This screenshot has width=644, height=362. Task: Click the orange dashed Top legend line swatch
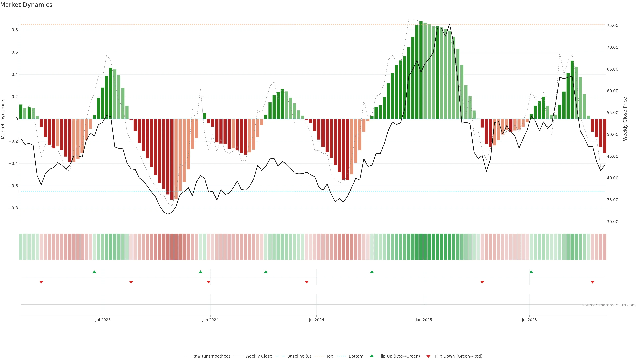click(319, 356)
